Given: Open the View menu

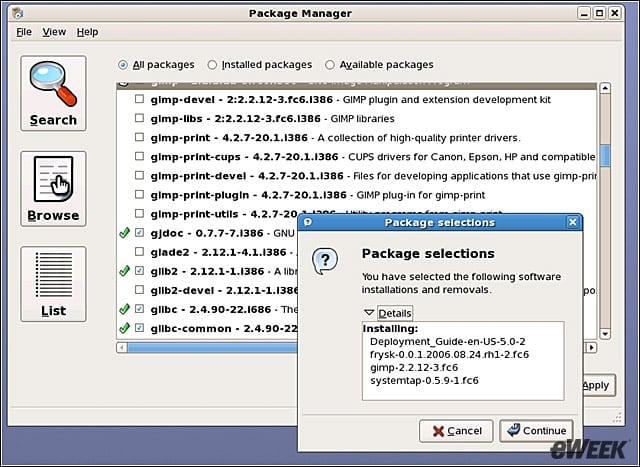Looking at the screenshot, I should (54, 32).
